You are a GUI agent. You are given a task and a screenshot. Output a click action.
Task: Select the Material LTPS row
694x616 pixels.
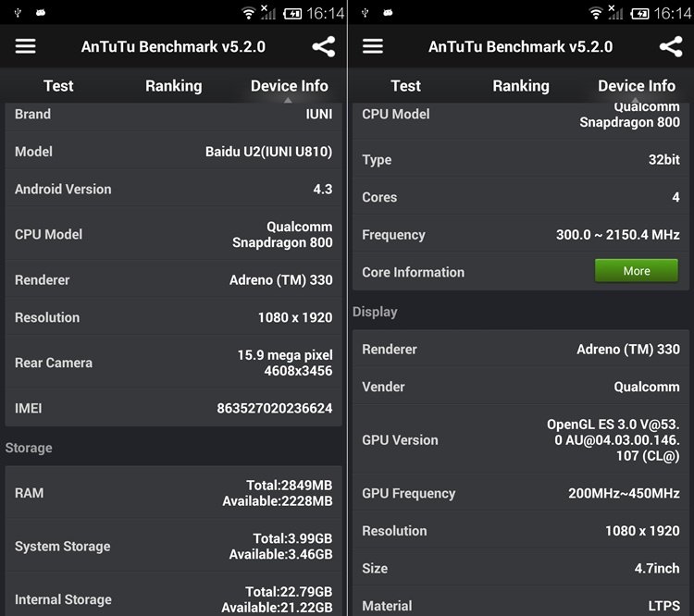pos(521,603)
